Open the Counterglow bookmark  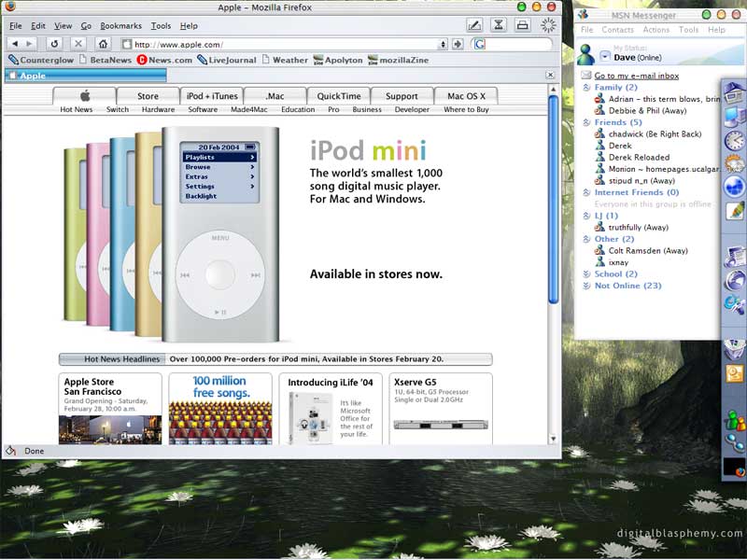click(x=41, y=60)
